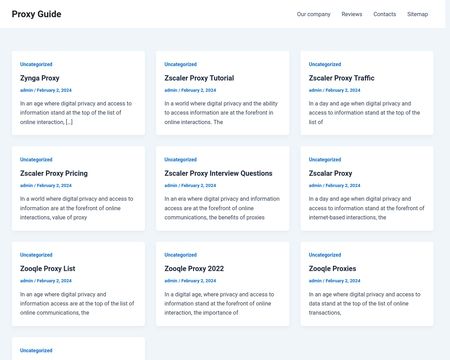This screenshot has width=450, height=360.
Task: Click the Zooqle Proxy List excerpt text
Action: 77,303
